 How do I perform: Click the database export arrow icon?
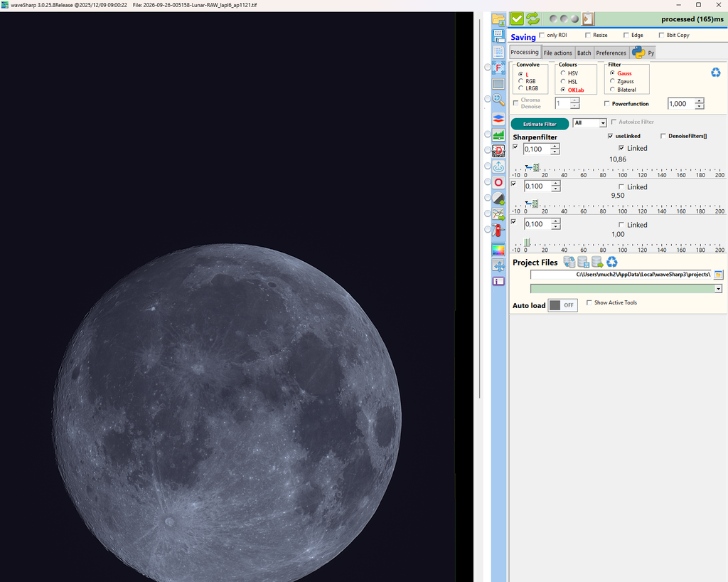pos(597,262)
